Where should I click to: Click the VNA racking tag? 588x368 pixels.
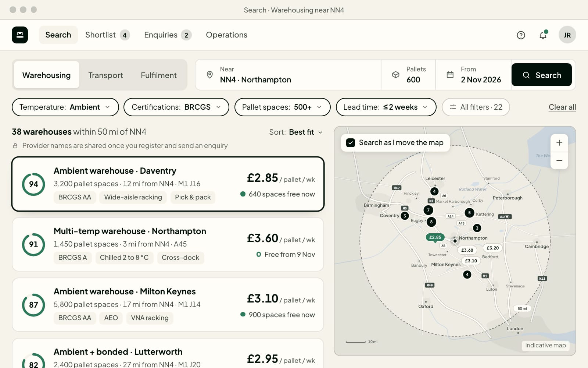tap(150, 318)
